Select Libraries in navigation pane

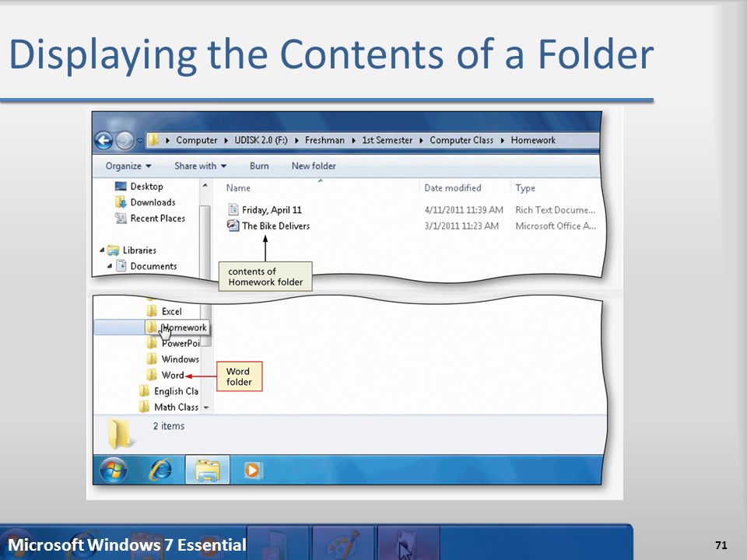[139, 250]
